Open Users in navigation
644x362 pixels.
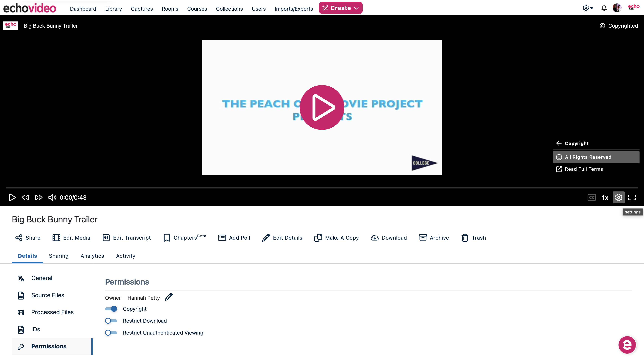258,9
